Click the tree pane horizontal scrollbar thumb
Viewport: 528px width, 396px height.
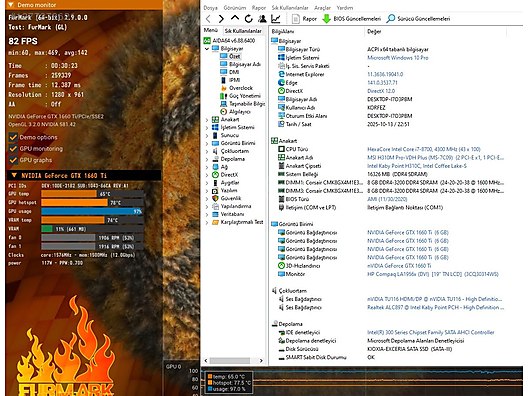click(x=230, y=361)
